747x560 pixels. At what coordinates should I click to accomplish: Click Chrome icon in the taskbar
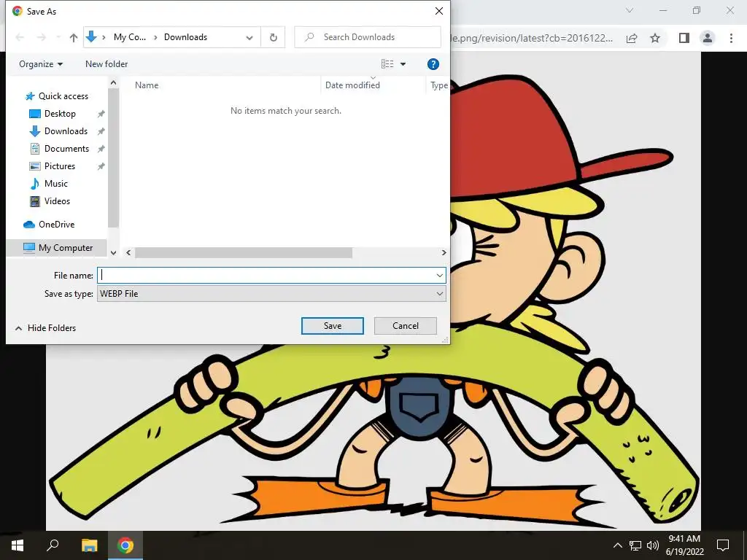125,545
